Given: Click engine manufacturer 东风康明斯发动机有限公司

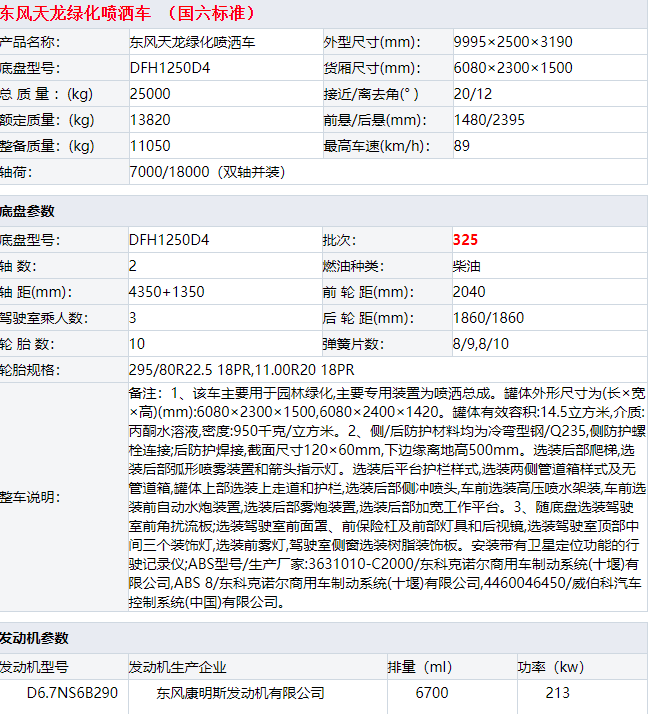Looking at the screenshot, I should click(x=240, y=693).
